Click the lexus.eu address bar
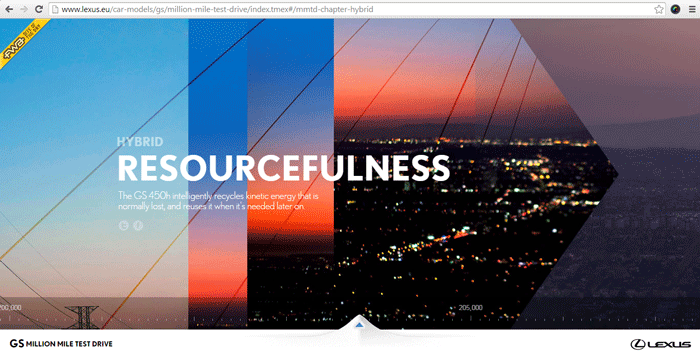Screen dimensions: 700x360 pyautogui.click(x=357, y=9)
